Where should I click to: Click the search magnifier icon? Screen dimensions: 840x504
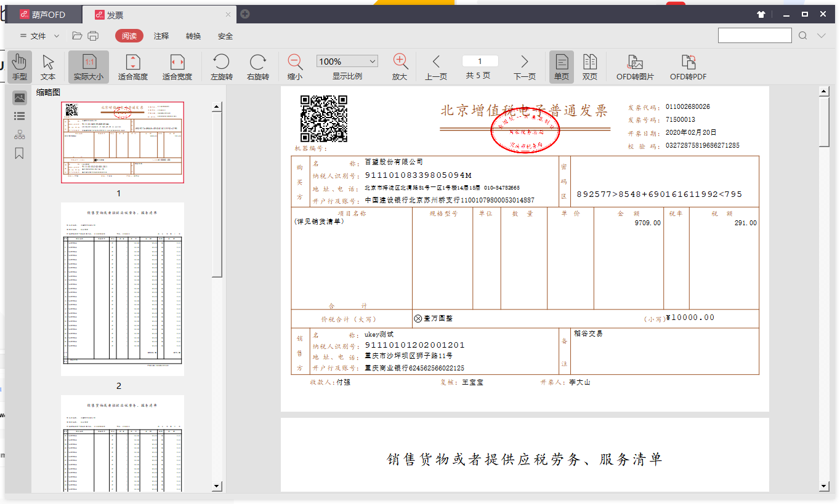coord(803,36)
